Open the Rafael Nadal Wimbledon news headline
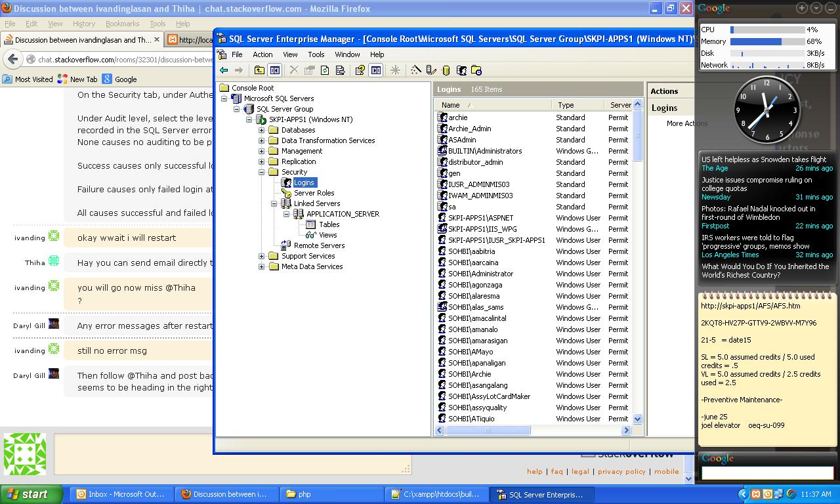 tap(758, 213)
